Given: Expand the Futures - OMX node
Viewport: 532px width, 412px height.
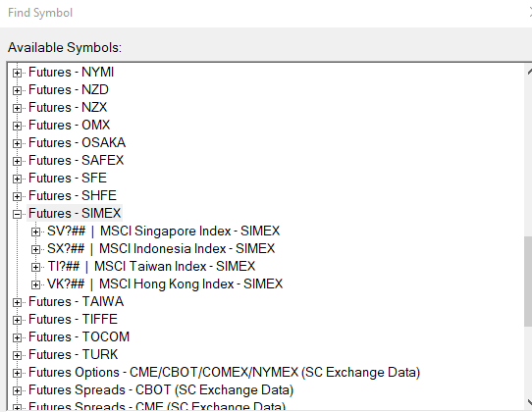Looking at the screenshot, I should tap(17, 126).
